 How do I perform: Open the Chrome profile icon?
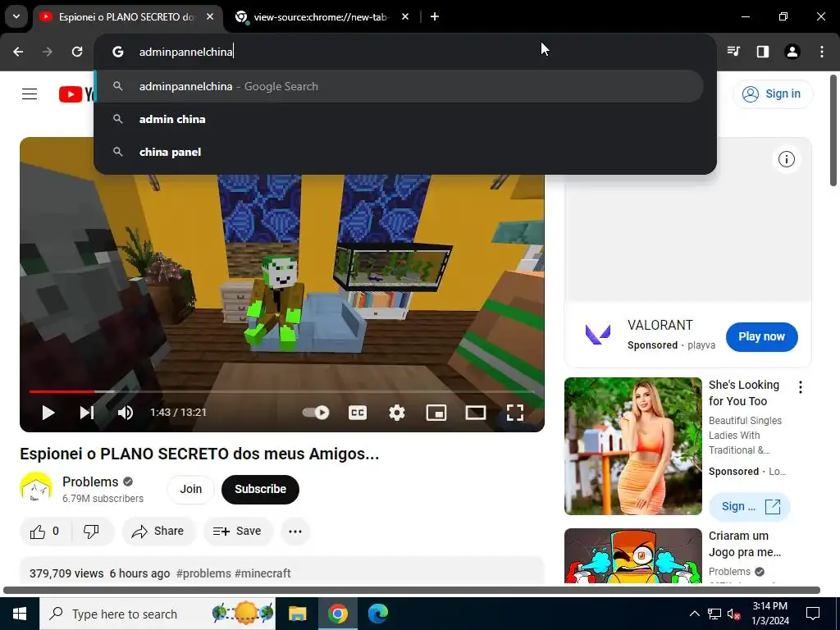point(792,52)
